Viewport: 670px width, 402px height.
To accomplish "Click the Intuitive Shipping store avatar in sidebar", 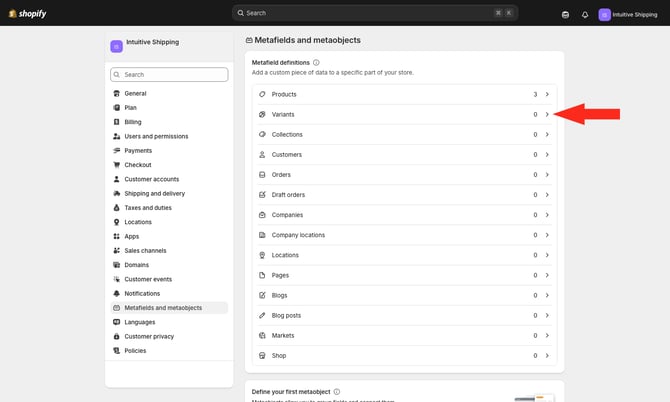I will click(116, 46).
